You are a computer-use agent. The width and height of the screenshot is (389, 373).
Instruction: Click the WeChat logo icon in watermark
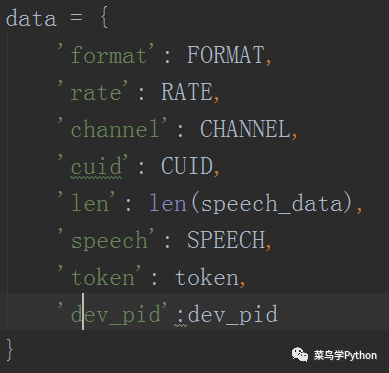(300, 355)
